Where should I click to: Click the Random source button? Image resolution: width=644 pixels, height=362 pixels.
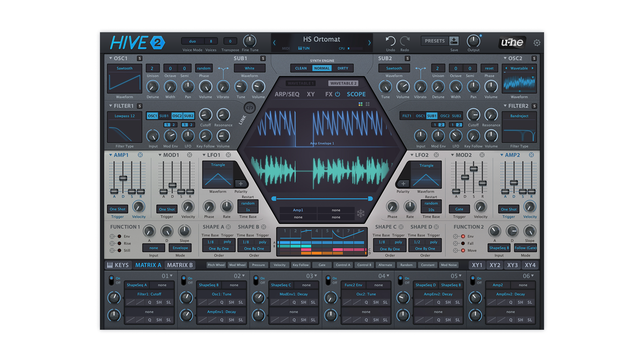406,265
